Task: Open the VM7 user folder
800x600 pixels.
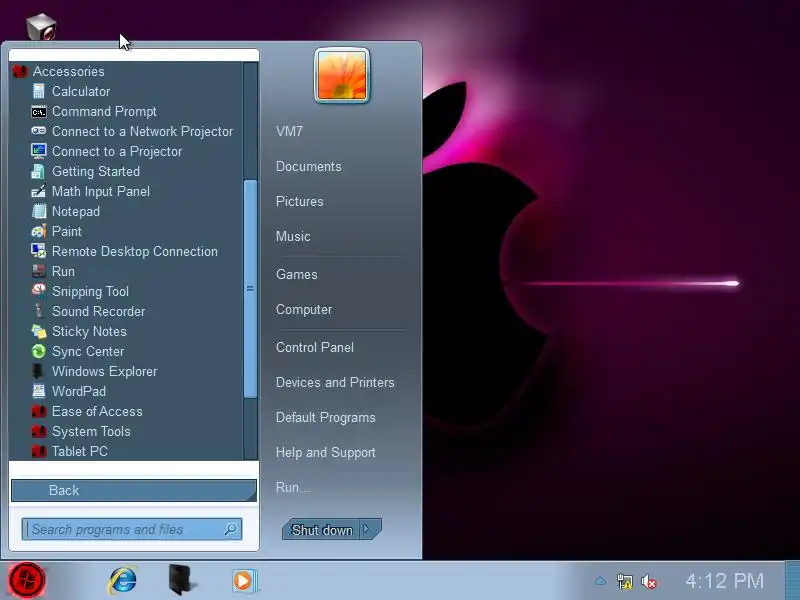Action: click(x=289, y=132)
